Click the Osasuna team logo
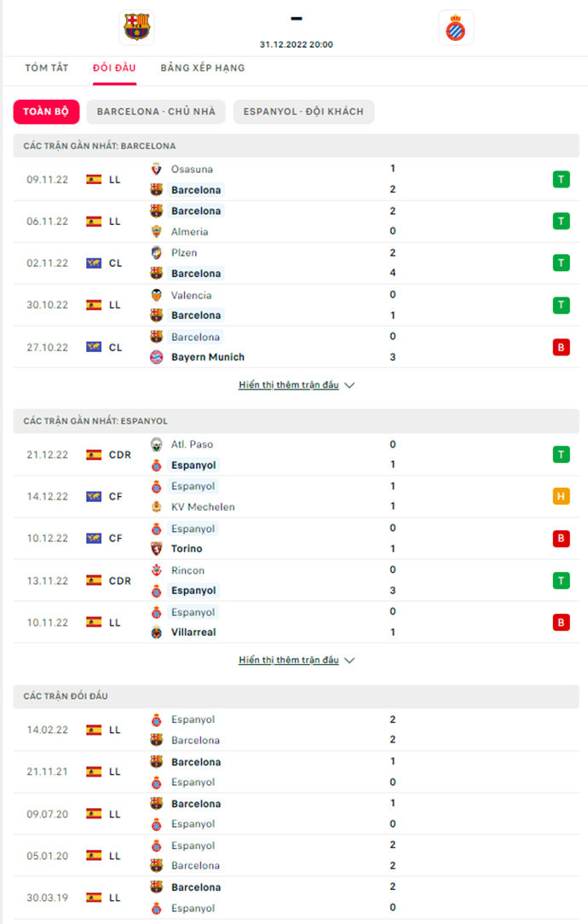 click(156, 169)
